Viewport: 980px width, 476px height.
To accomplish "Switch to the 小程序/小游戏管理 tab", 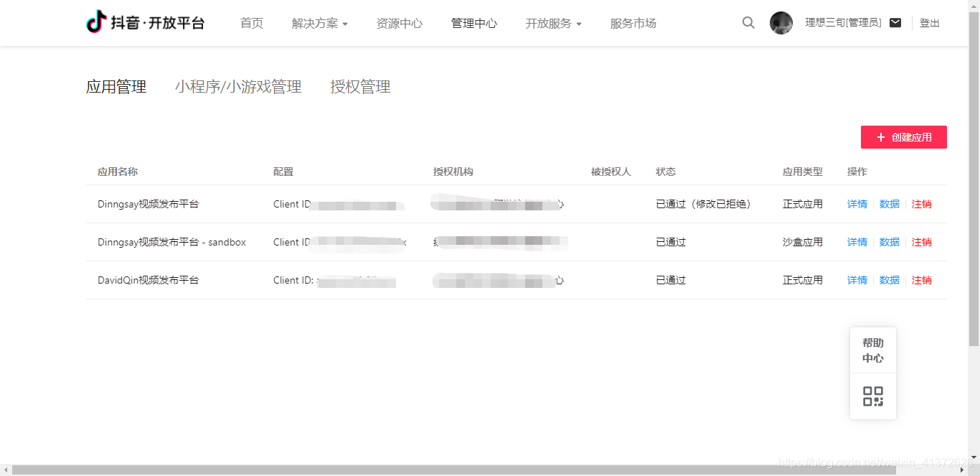I will click(239, 86).
